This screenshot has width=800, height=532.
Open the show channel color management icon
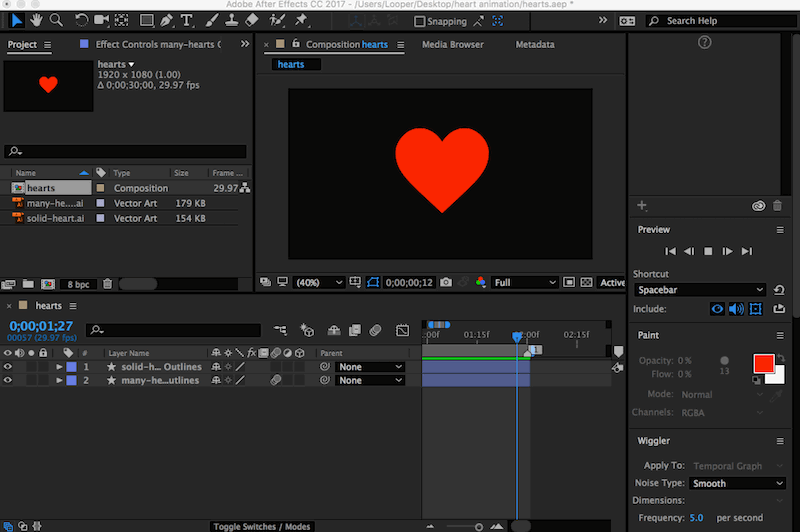(480, 282)
